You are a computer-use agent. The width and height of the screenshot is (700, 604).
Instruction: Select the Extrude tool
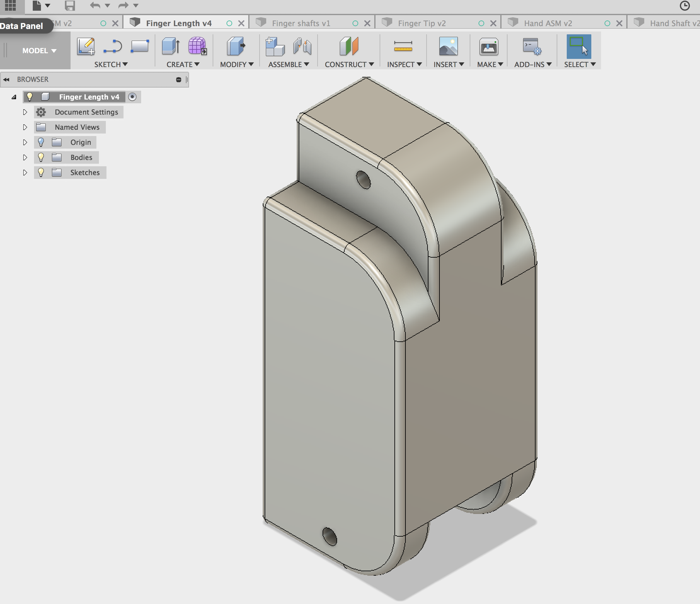(x=171, y=46)
